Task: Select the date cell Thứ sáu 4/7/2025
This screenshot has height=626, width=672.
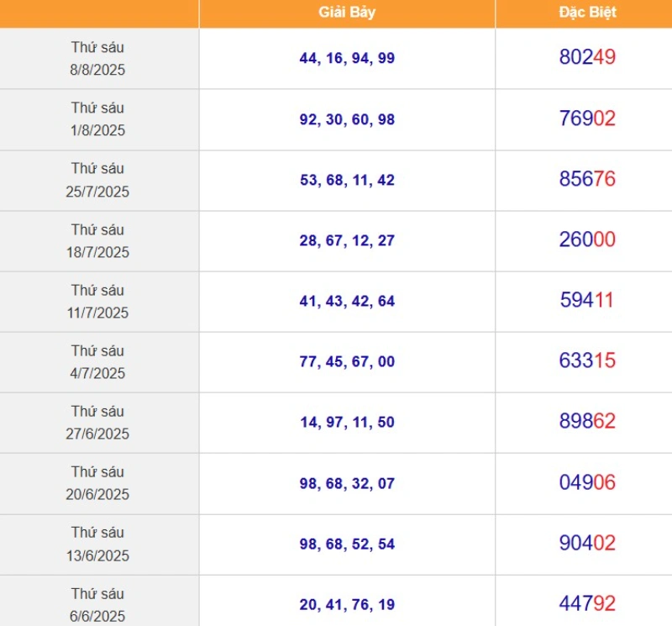Action: 97,362
